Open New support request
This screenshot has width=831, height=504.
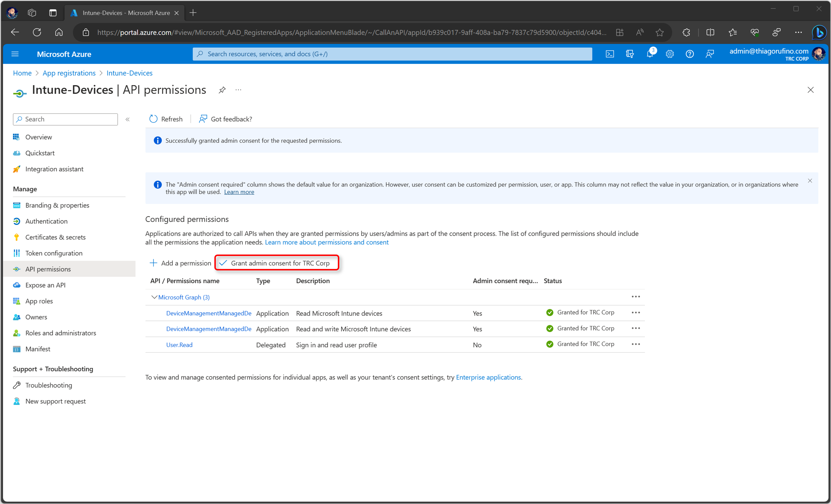pyautogui.click(x=55, y=401)
